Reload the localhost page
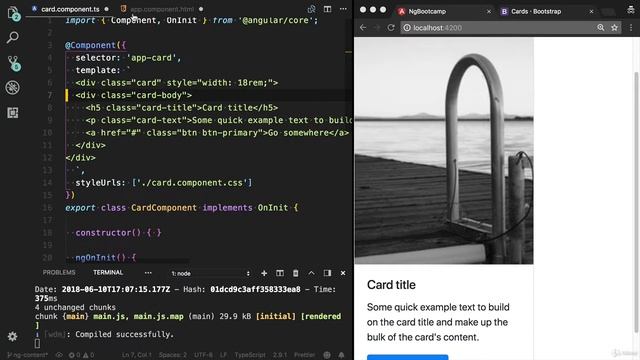The height and width of the screenshot is (360, 640). [391, 27]
